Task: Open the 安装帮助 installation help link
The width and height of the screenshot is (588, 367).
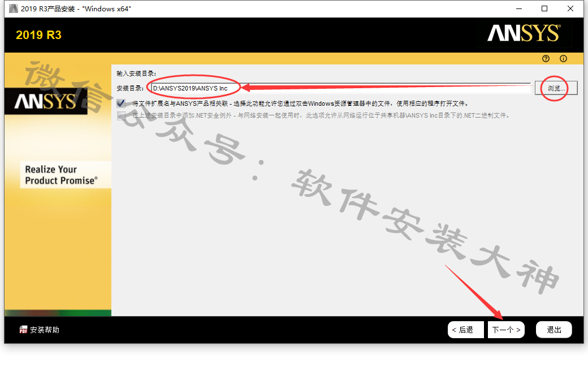Action: tap(45, 330)
